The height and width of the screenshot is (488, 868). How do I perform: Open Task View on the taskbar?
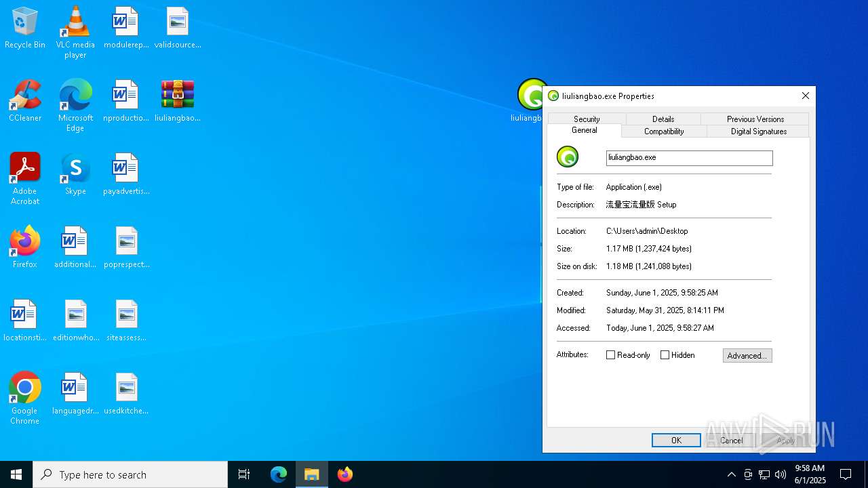[x=244, y=474]
